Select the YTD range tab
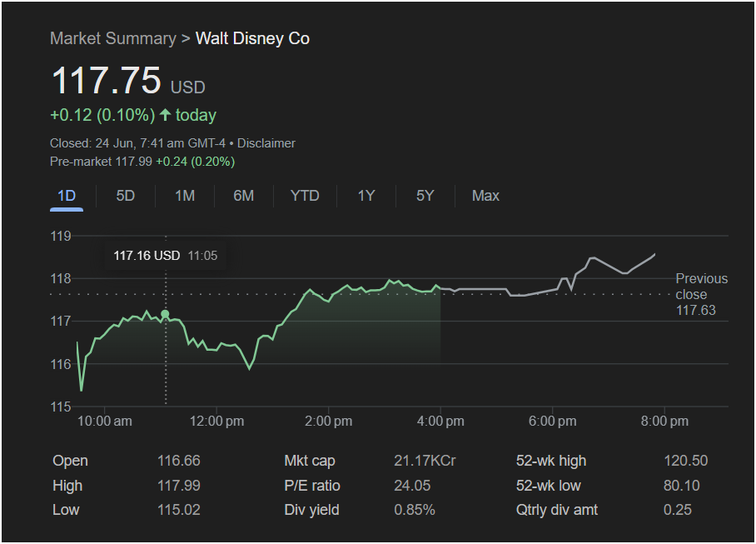The width and height of the screenshot is (756, 544). (305, 196)
